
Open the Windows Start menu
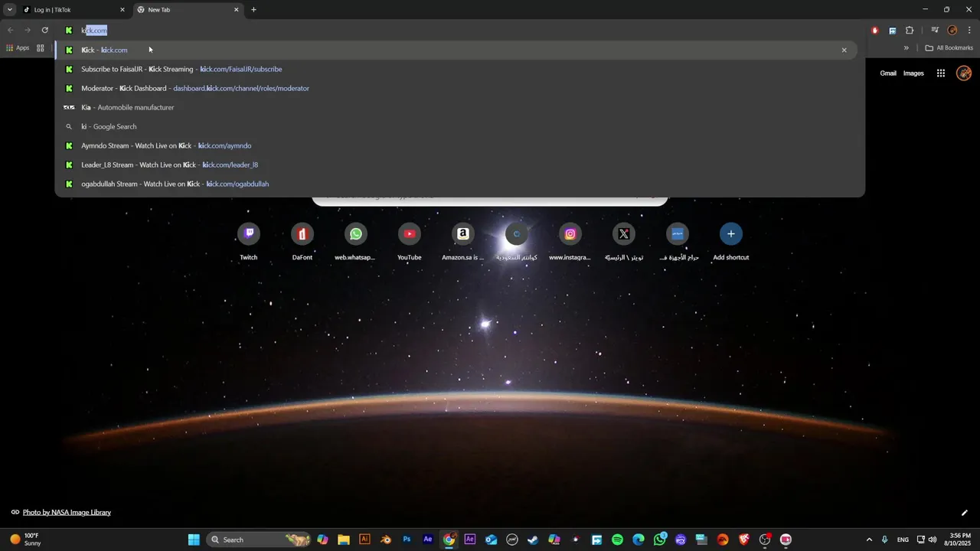[x=194, y=540]
